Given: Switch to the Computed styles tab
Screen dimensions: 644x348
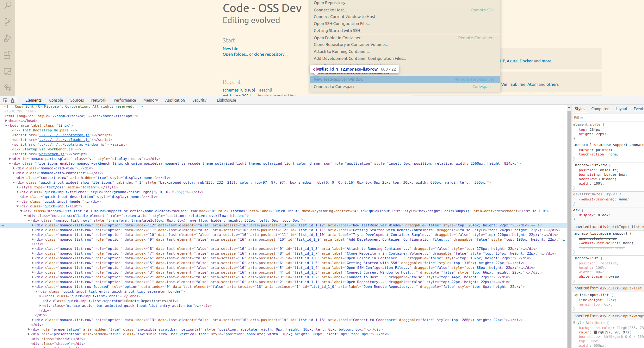Looking at the screenshot, I should coord(600,109).
